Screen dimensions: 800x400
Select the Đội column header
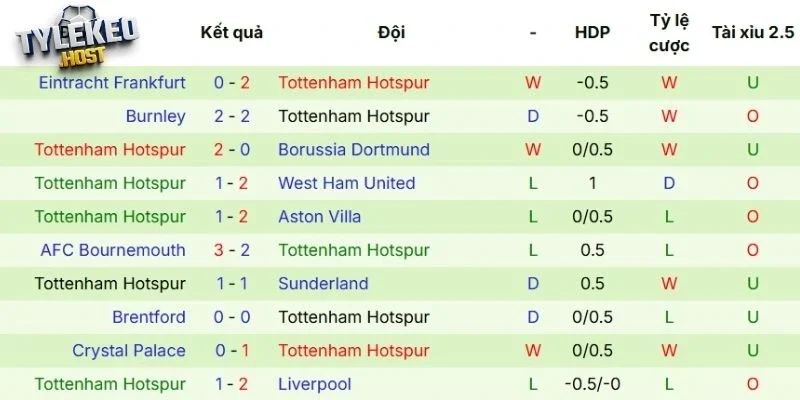click(392, 32)
